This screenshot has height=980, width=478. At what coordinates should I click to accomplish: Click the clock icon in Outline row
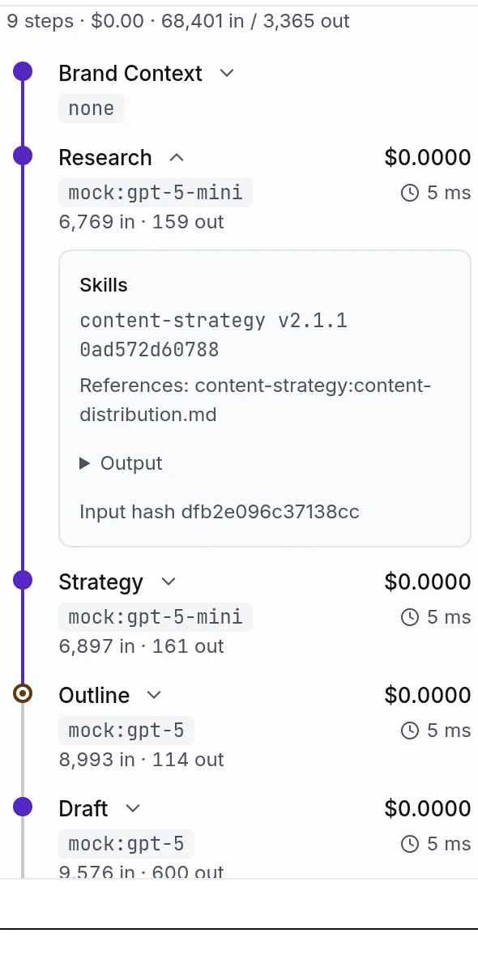click(411, 731)
